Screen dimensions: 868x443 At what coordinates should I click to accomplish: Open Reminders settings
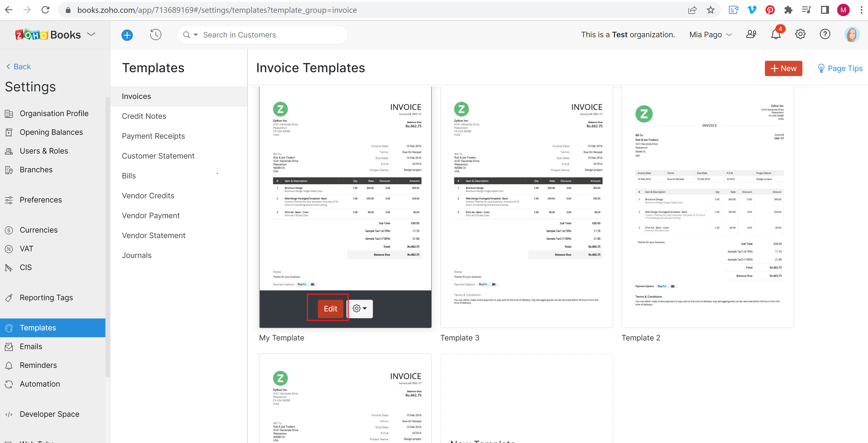53,365
